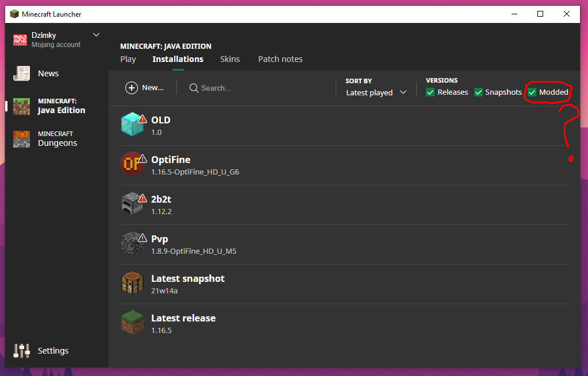Maximize the Minecraft Launcher window
Image resolution: width=588 pixels, height=376 pixels.
pos(540,14)
